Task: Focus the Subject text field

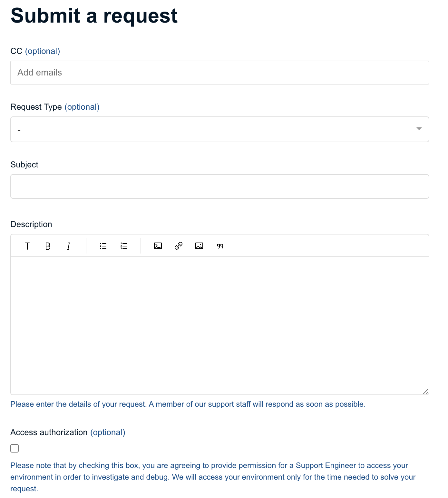Action: click(x=219, y=186)
